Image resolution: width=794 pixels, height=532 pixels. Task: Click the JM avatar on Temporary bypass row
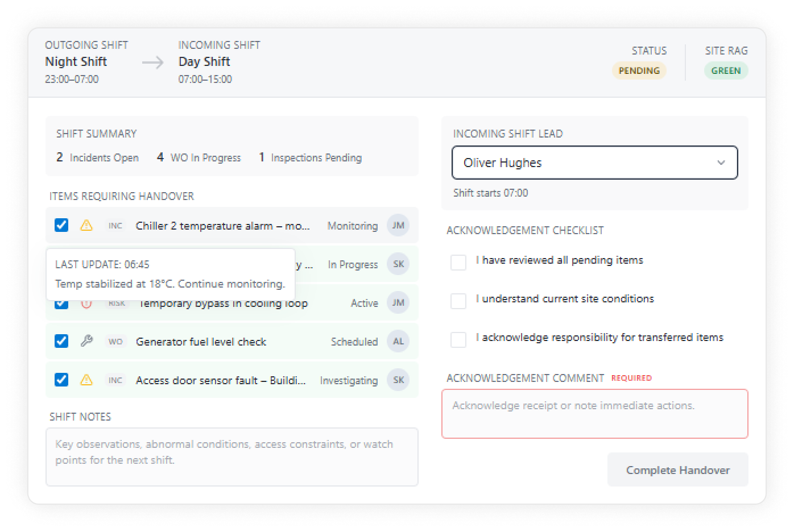[x=398, y=303]
